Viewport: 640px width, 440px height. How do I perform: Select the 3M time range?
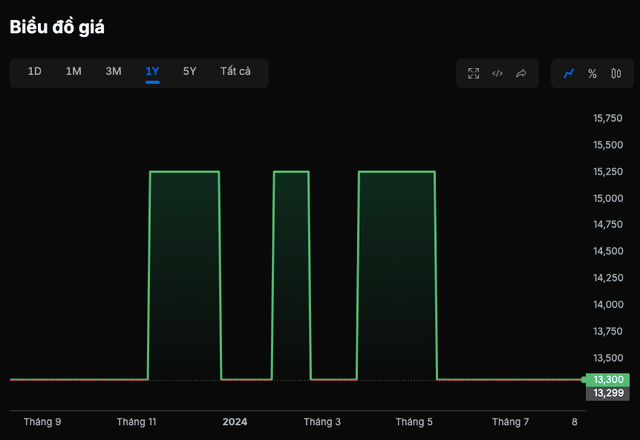114,71
